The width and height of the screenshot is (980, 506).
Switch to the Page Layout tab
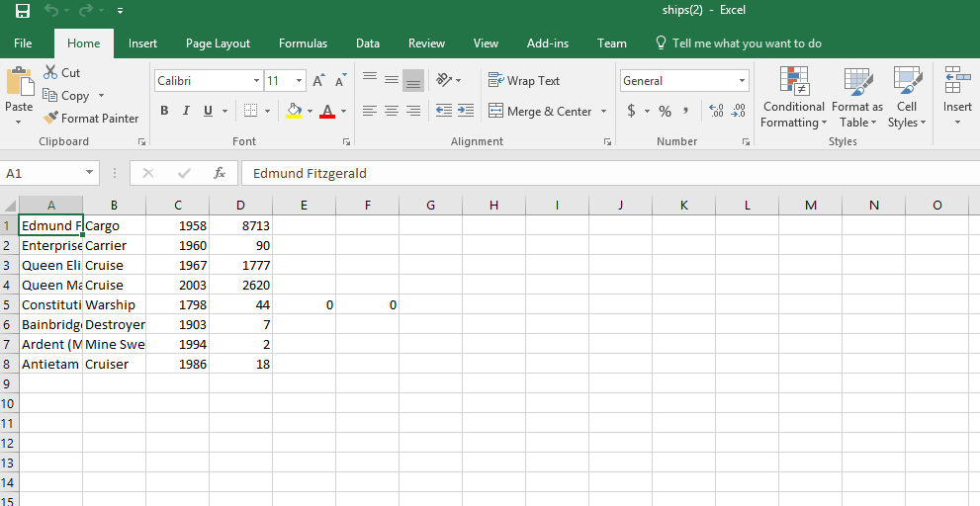pos(218,43)
